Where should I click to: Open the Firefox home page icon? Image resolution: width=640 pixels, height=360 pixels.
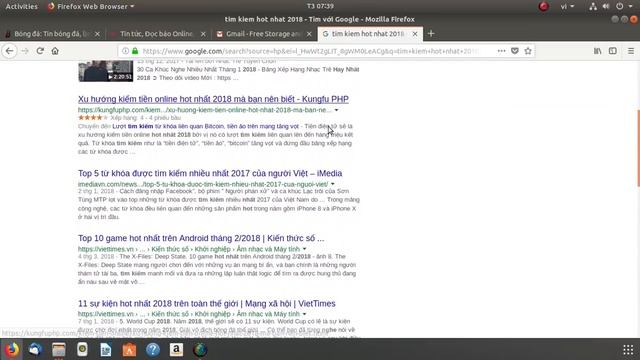pyautogui.click(x=55, y=51)
